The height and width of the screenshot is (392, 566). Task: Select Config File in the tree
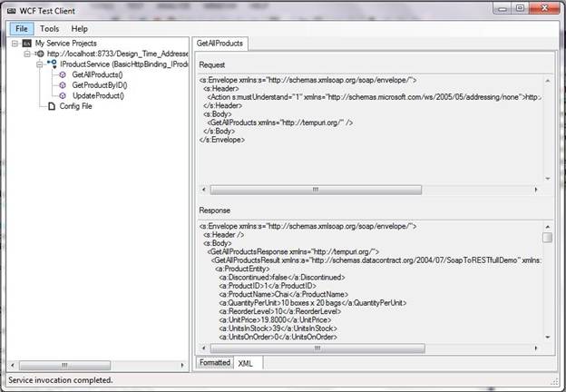coord(76,106)
